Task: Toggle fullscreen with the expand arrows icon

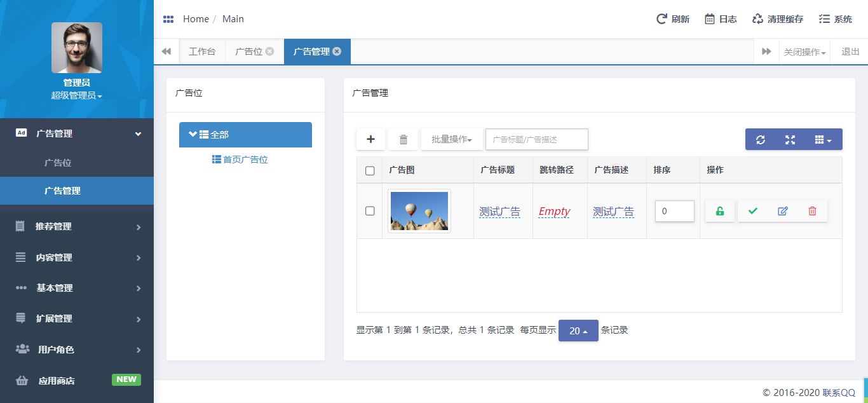Action: coord(790,140)
